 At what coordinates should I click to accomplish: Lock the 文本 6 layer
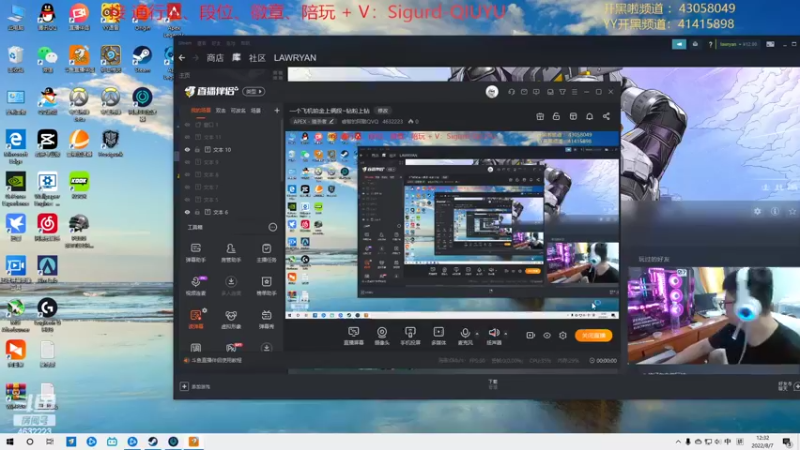[x=197, y=212]
